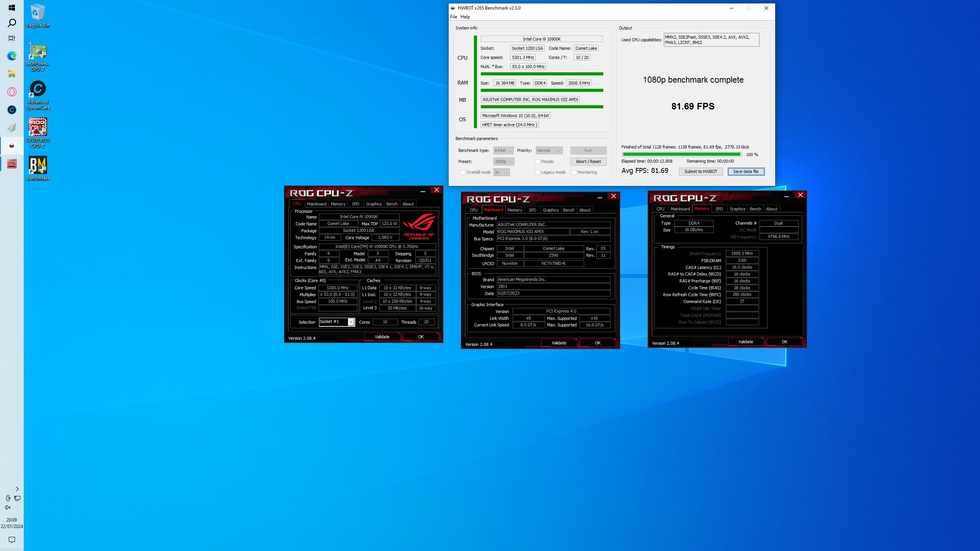Expand Preset 1080p dropdown
Image resolution: width=980 pixels, height=551 pixels.
tap(503, 161)
